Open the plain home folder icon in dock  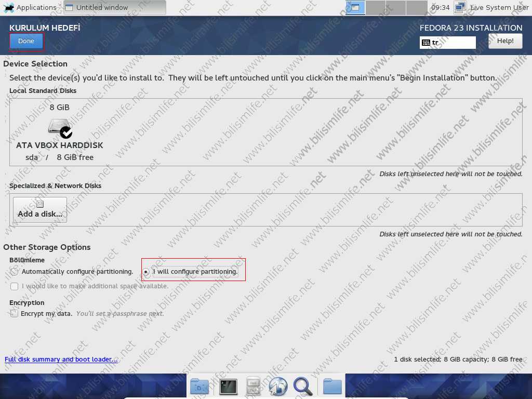click(332, 386)
